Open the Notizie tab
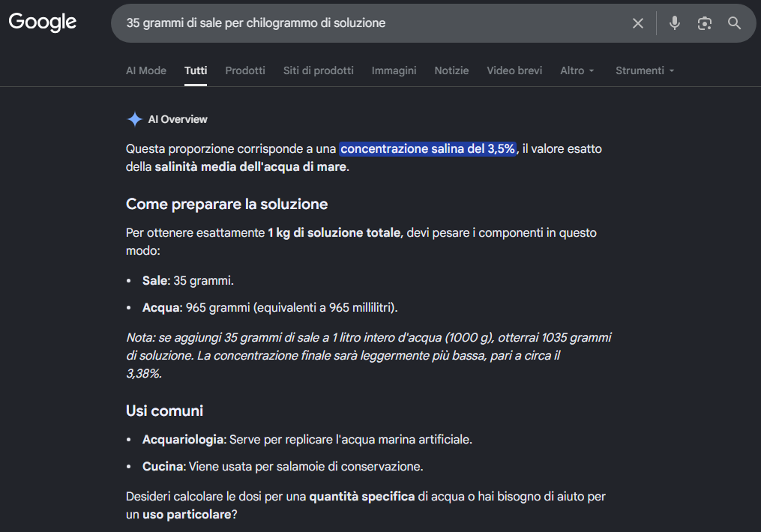This screenshot has height=532, width=761. tap(451, 70)
